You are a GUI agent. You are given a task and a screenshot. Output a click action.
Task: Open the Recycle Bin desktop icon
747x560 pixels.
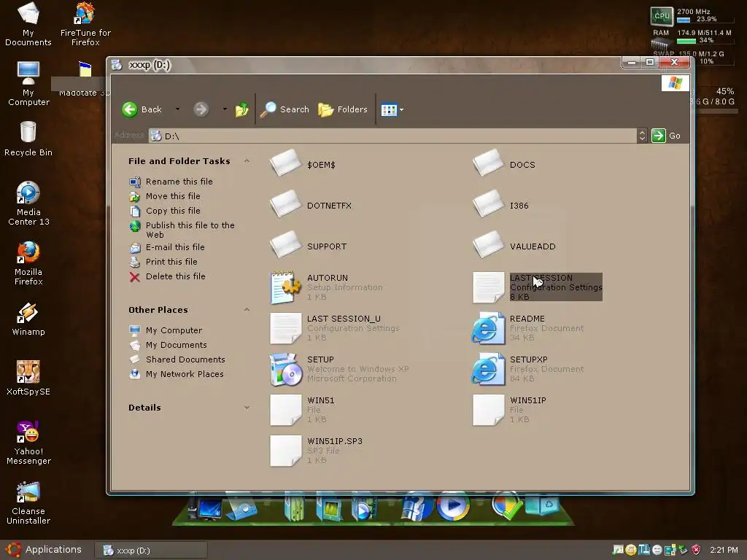click(x=28, y=139)
